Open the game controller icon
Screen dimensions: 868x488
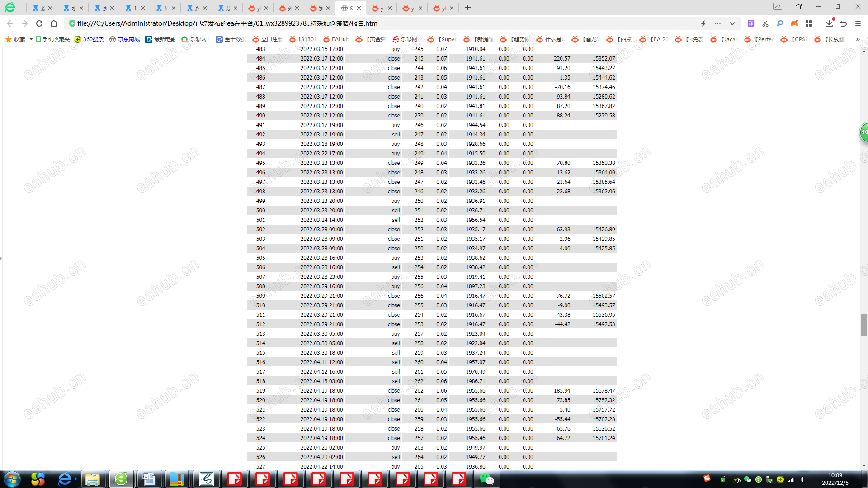(794, 23)
